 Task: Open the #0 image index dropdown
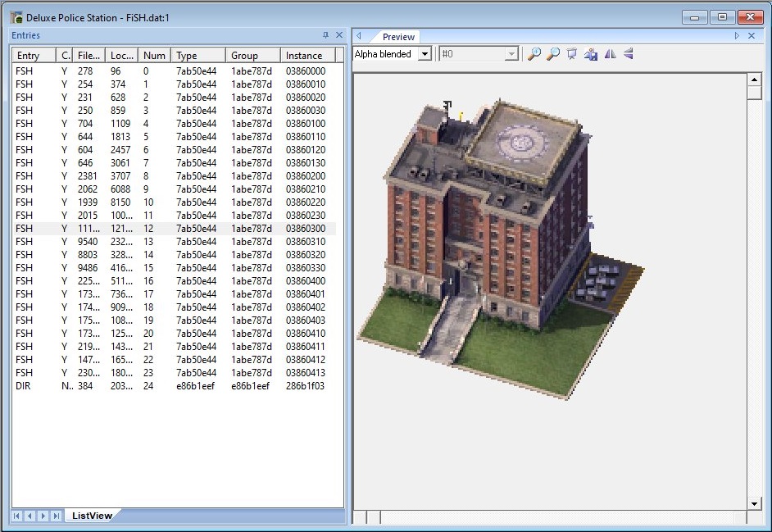pyautogui.click(x=511, y=54)
